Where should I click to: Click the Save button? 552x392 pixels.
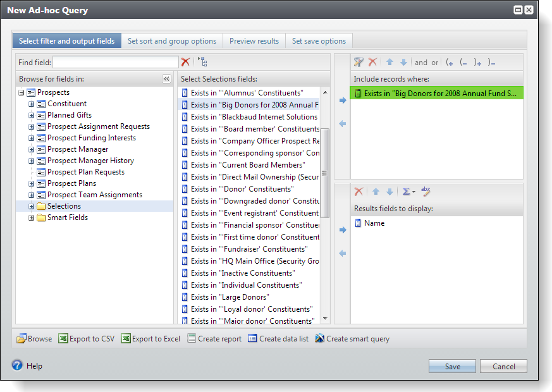[452, 367]
